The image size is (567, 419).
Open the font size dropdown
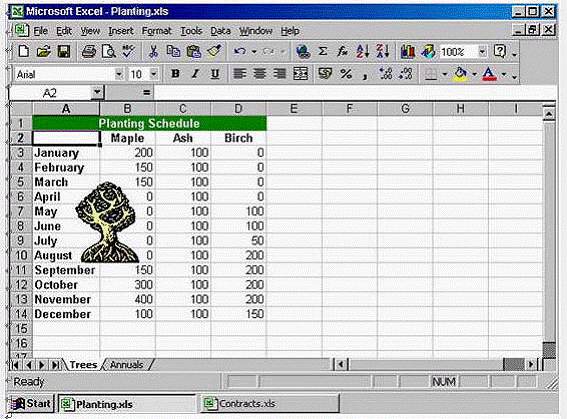[x=154, y=74]
